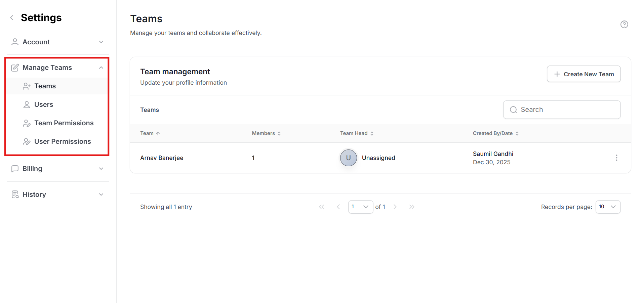Open Users in the sidebar
The width and height of the screenshot is (644, 303).
[44, 104]
